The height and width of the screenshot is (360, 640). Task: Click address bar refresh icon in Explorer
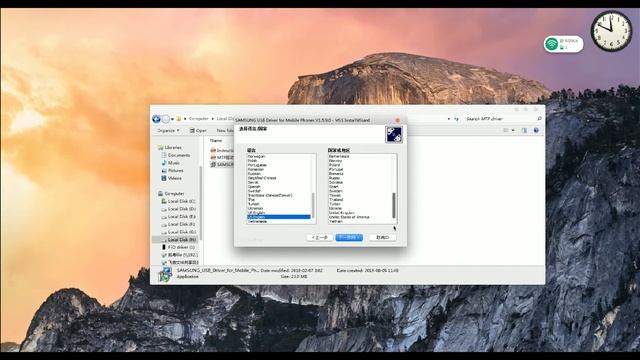(x=456, y=119)
